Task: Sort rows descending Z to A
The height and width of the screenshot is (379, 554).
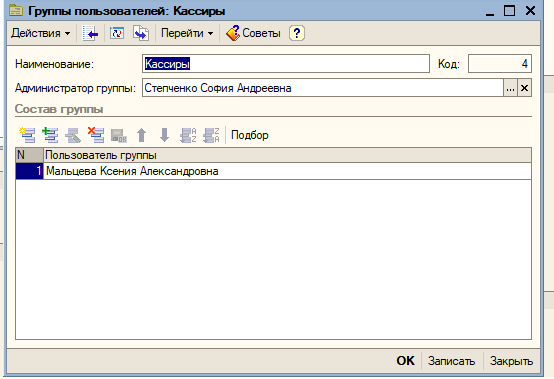Action: tap(211, 135)
